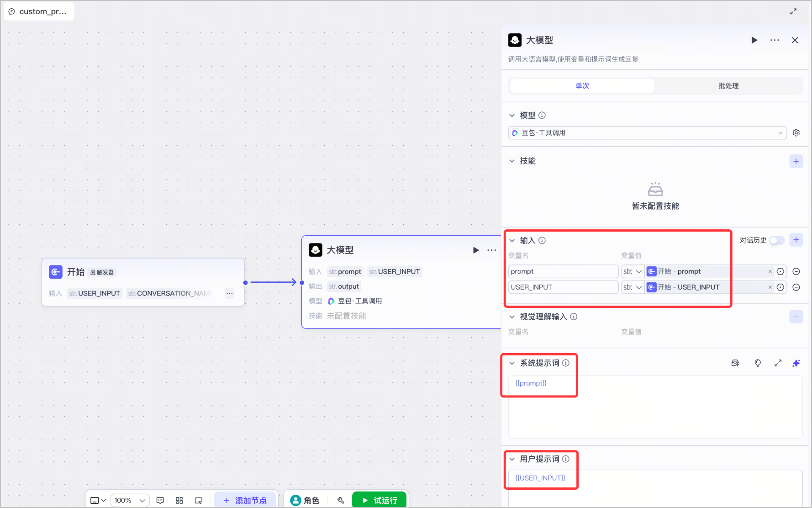The height and width of the screenshot is (508, 812).
Task: Collapse the 模型 section
Action: (512, 116)
